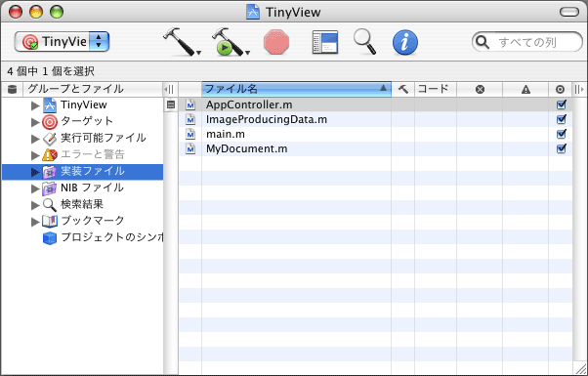Viewport: 588px width, 376px height.
Task: Click the errors column header icon
Action: [x=480, y=89]
